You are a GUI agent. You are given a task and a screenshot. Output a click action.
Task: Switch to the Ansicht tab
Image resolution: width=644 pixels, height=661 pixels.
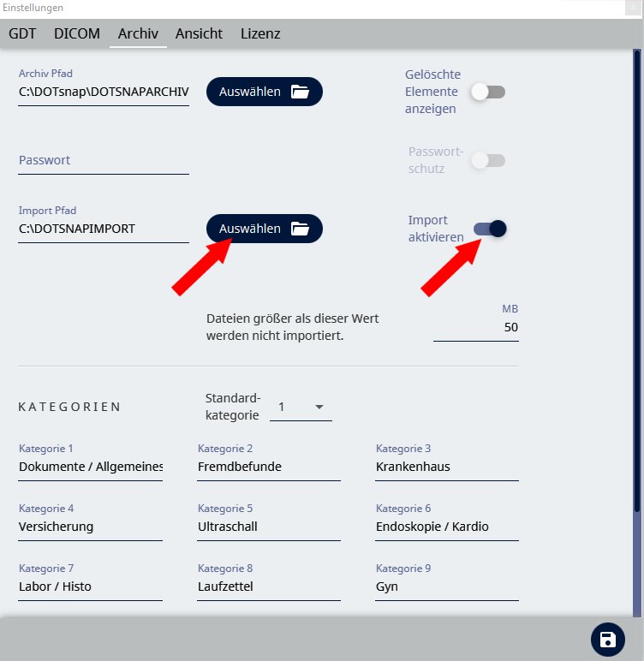[199, 34]
